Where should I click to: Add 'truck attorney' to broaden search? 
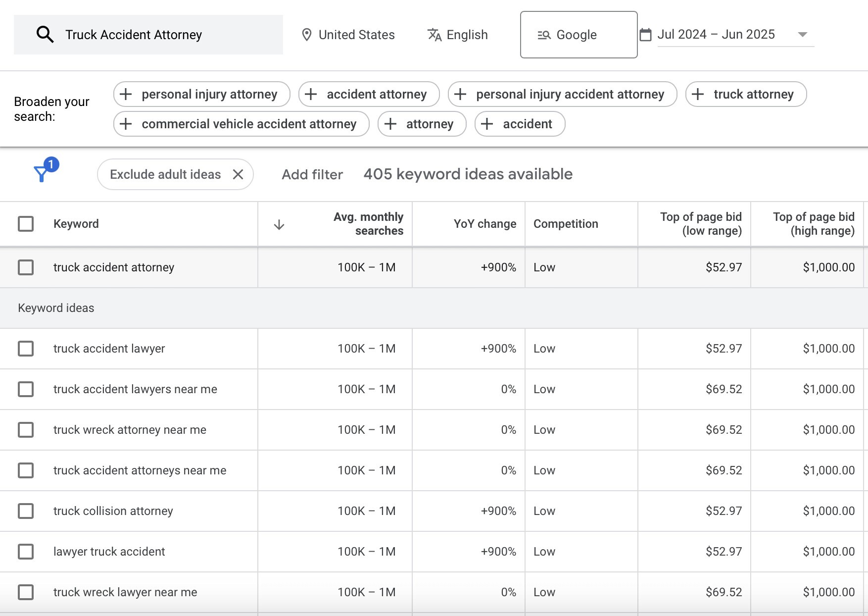pos(746,94)
